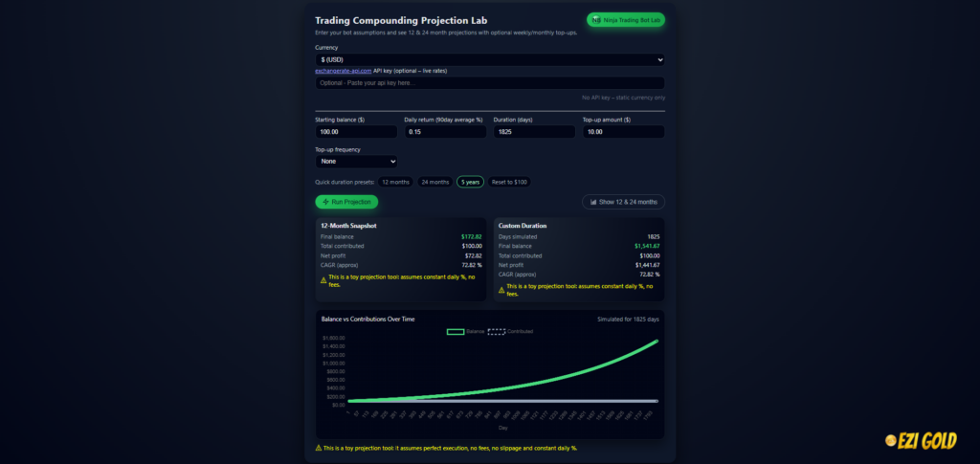This screenshot has height=464, width=980.
Task: Open the Currency dropdown
Action: click(x=490, y=59)
